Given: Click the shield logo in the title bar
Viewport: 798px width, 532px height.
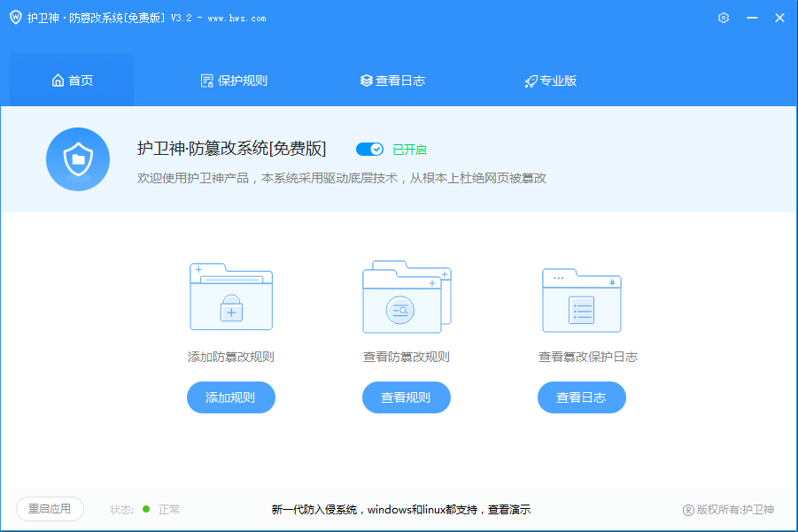Looking at the screenshot, I should point(15,18).
